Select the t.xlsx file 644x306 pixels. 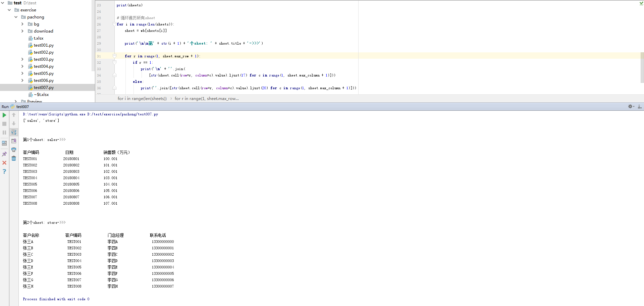38,38
